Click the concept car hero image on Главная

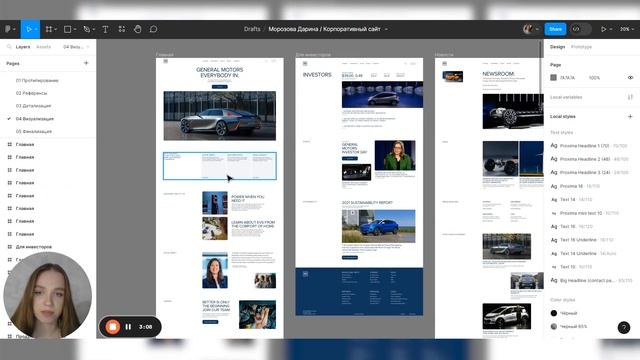tap(220, 116)
